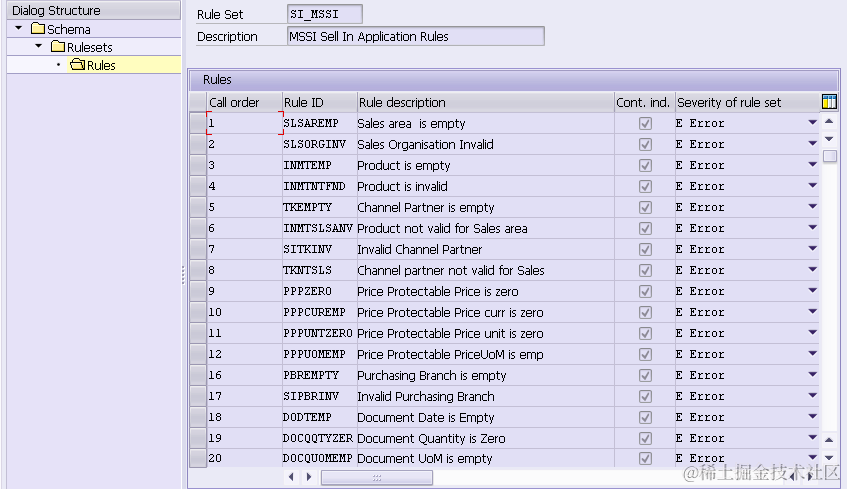This screenshot has height=489, width=847.
Task: Select the Schema tree item label
Action: click(69, 29)
